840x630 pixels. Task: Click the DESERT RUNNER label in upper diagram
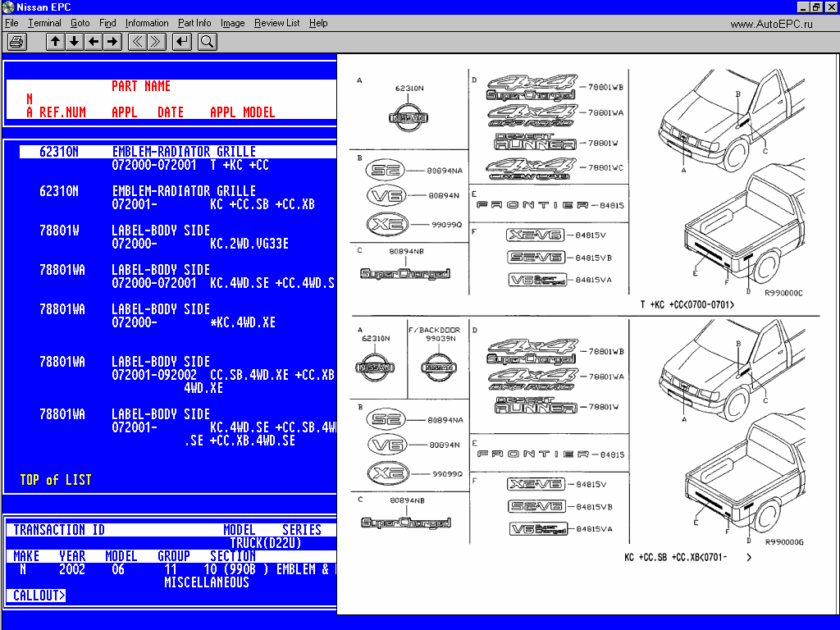click(535, 141)
